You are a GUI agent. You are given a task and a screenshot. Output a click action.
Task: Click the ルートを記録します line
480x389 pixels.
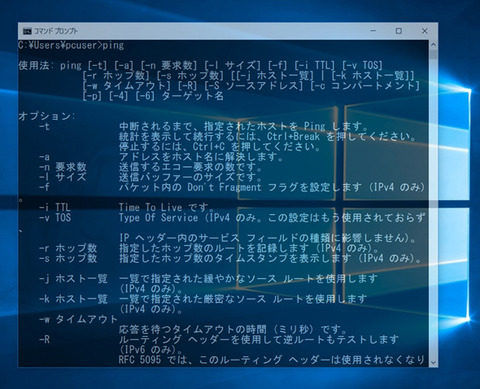(249, 248)
